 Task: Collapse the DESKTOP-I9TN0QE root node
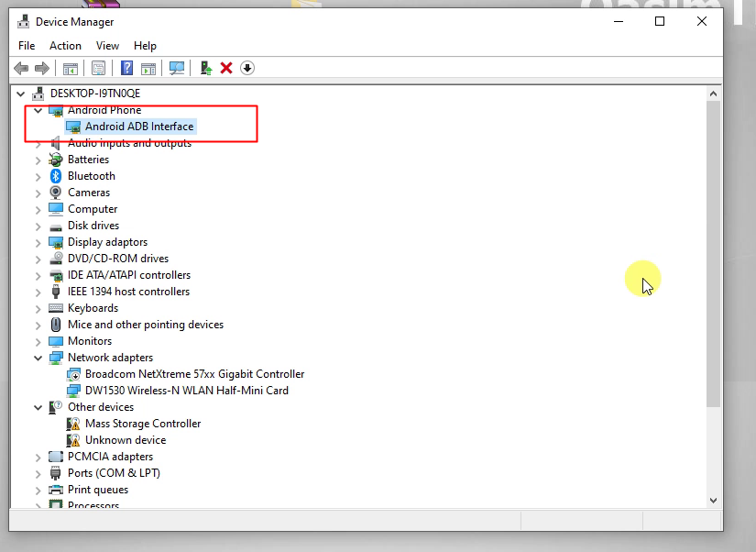click(x=21, y=94)
